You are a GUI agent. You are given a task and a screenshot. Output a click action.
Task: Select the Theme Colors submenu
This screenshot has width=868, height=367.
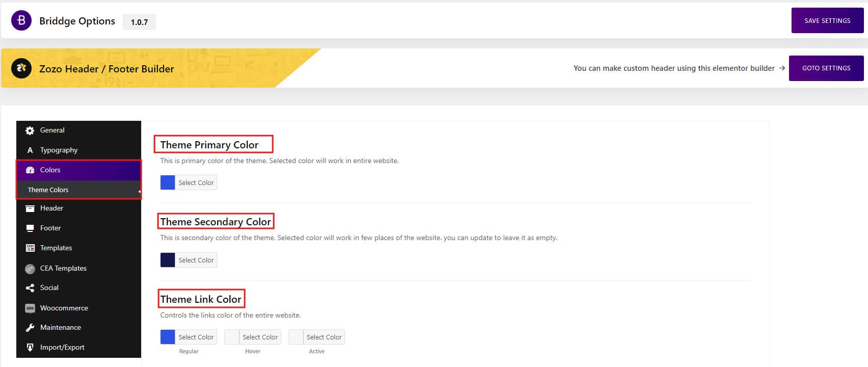[48, 190]
